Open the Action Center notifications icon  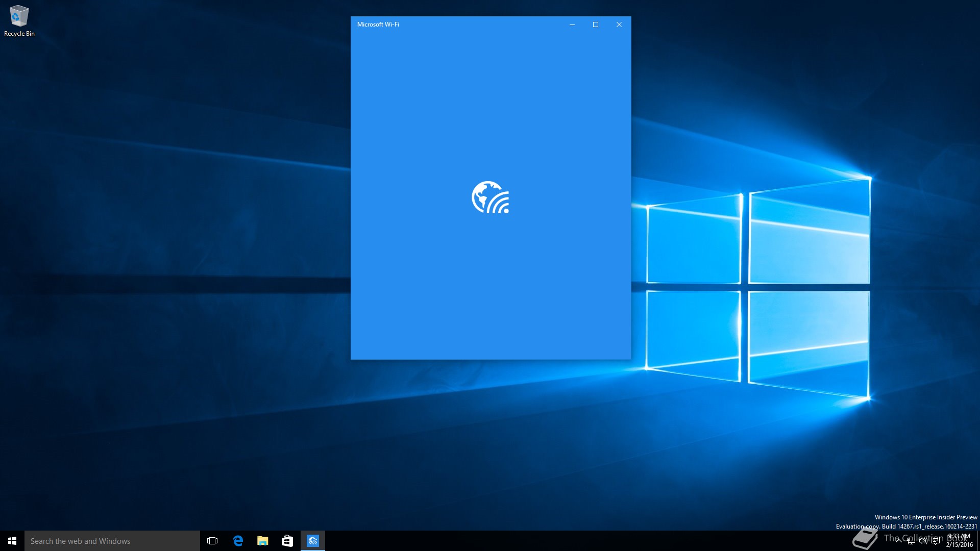click(x=936, y=541)
